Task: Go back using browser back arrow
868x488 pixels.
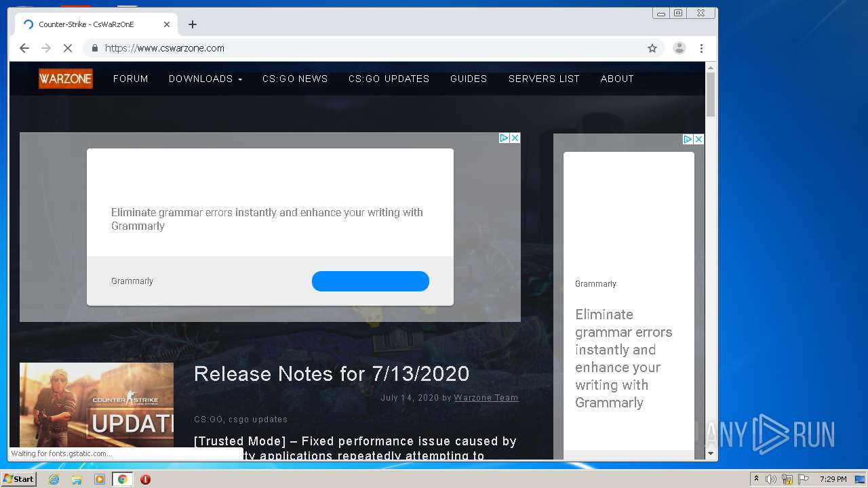Action: pos(24,48)
